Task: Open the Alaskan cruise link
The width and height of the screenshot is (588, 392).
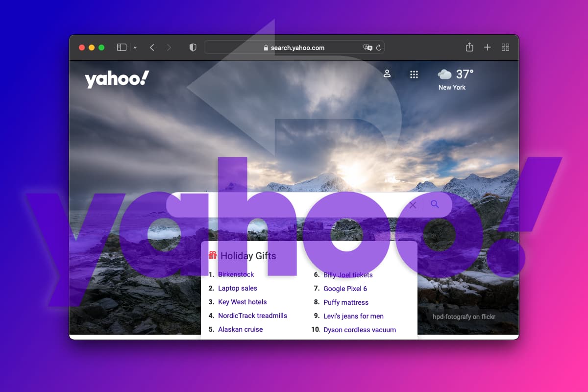Action: [x=241, y=329]
